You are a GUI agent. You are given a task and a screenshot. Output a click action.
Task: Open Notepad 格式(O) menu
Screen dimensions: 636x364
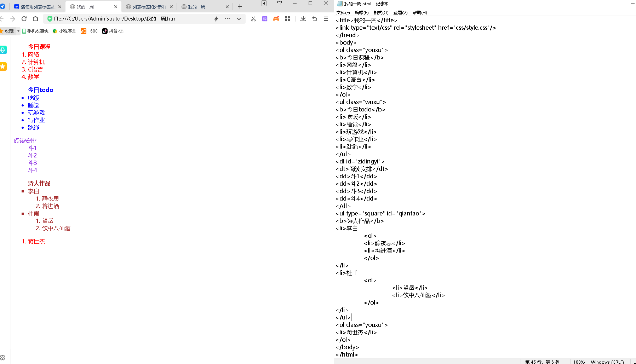tap(381, 13)
